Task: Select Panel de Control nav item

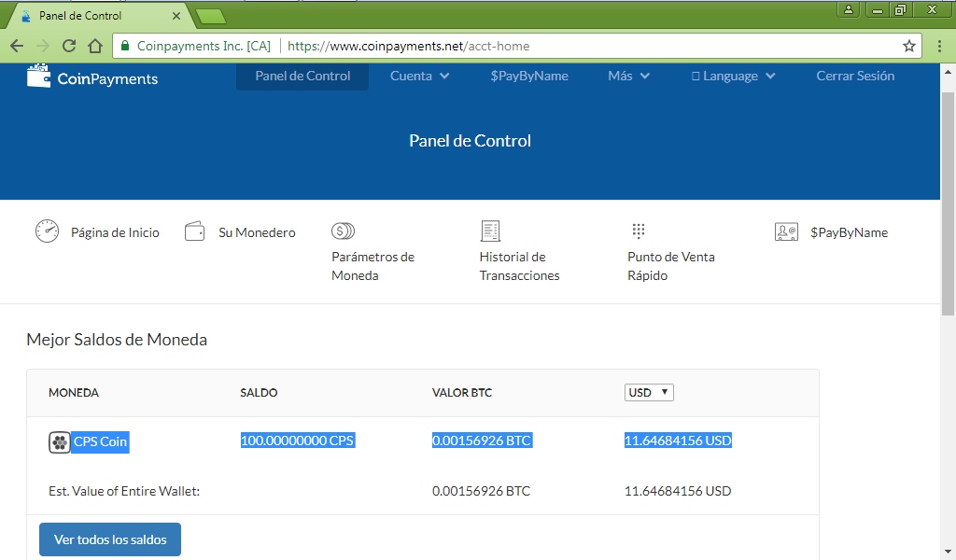Action: point(302,77)
